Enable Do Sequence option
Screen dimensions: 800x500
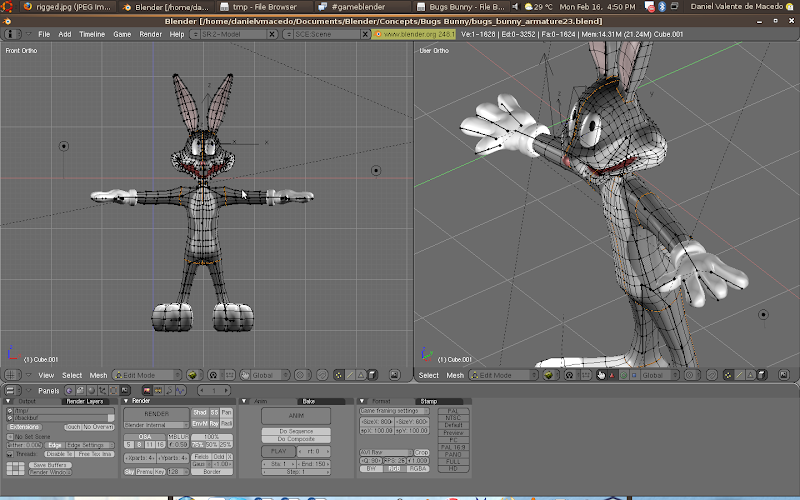coord(296,431)
